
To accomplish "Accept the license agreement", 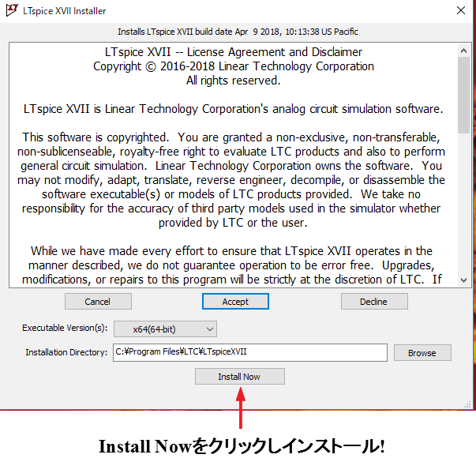I will pyautogui.click(x=235, y=302).
